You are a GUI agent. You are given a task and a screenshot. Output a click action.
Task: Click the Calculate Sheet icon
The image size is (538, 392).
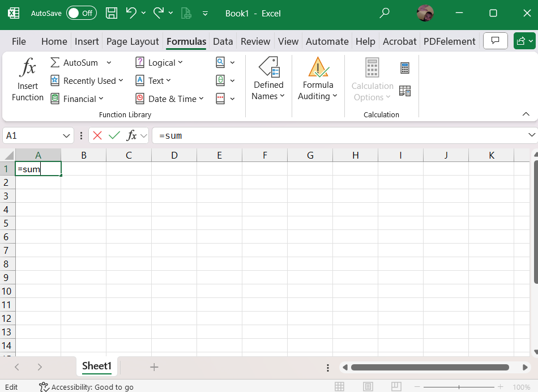click(404, 91)
